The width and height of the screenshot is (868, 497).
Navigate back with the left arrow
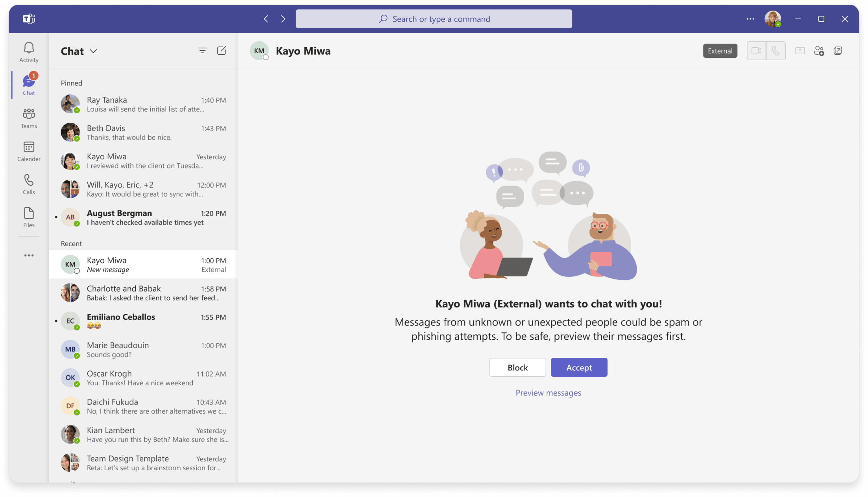(266, 19)
